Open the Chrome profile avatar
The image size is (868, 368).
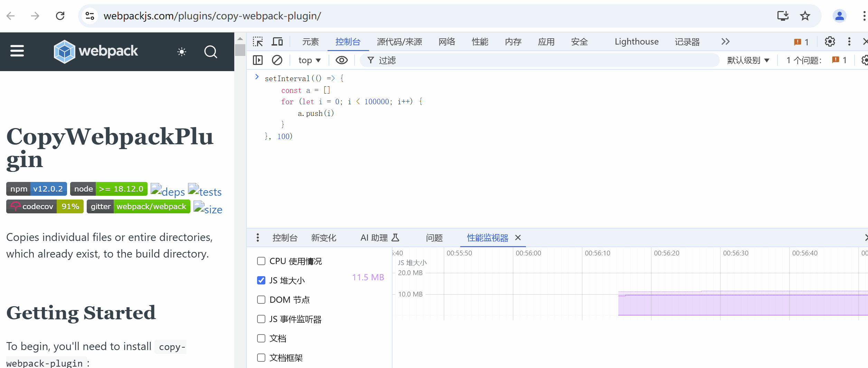(839, 16)
